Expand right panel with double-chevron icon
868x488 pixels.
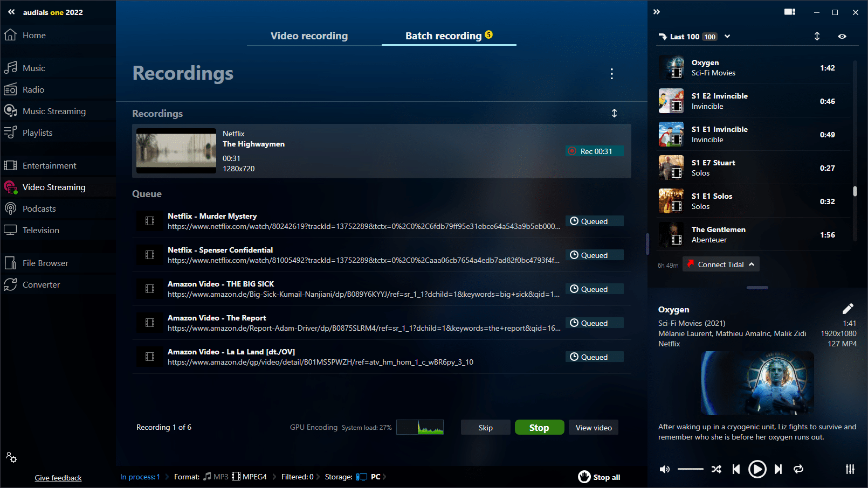[657, 12]
